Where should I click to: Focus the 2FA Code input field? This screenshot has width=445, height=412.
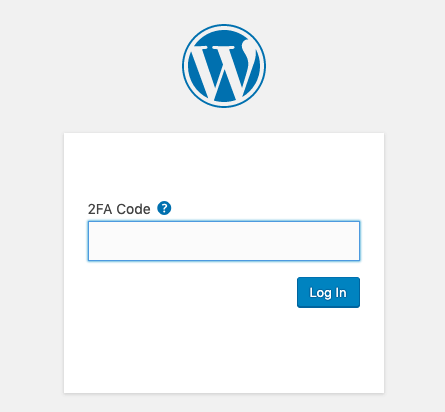pos(224,241)
